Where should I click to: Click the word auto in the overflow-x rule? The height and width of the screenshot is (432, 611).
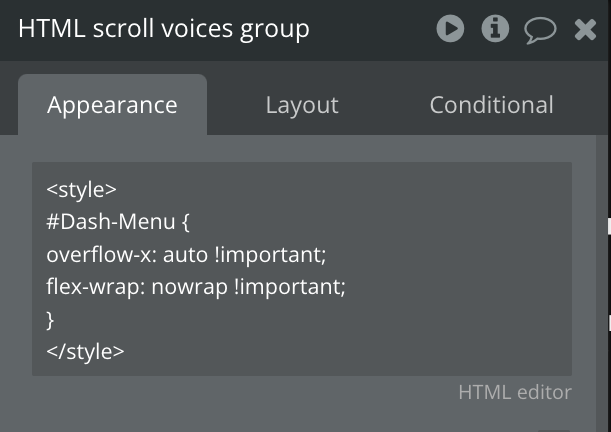[x=185, y=255]
